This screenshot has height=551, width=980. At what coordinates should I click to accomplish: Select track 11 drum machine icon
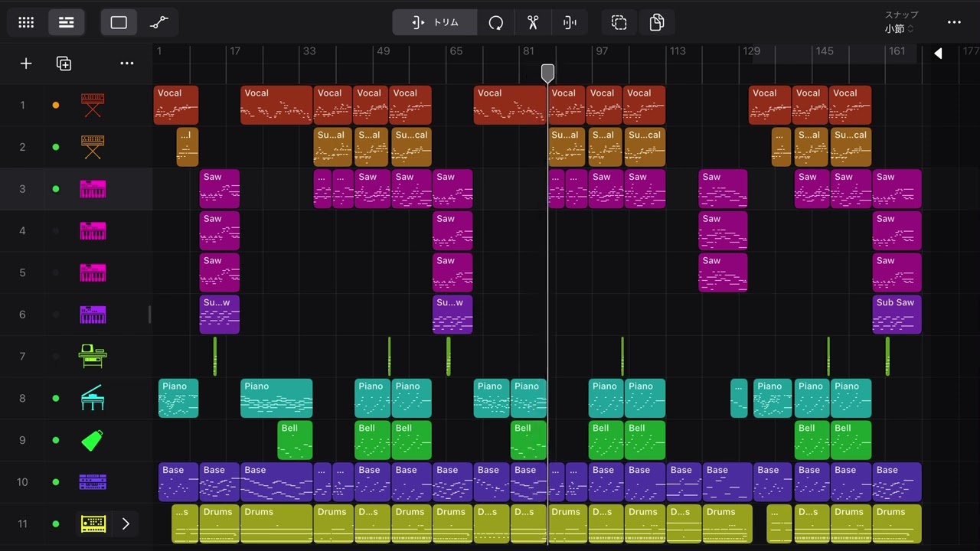[x=93, y=524]
